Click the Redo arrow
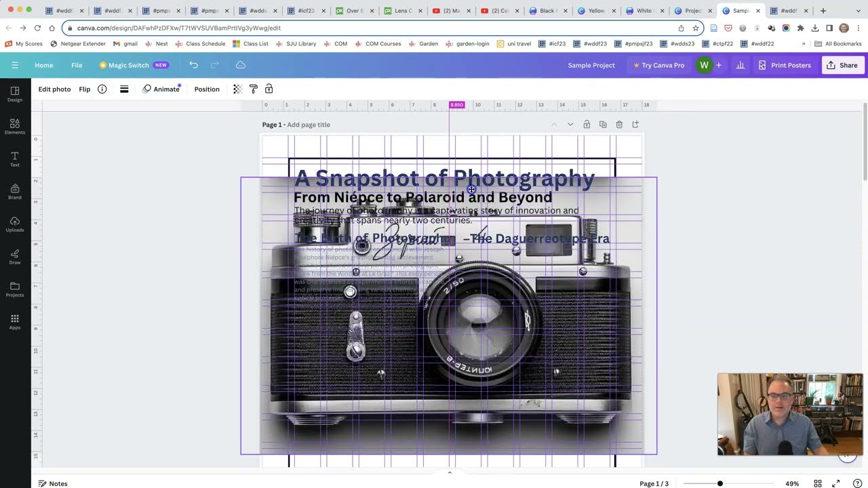The width and height of the screenshot is (868, 488). [215, 65]
